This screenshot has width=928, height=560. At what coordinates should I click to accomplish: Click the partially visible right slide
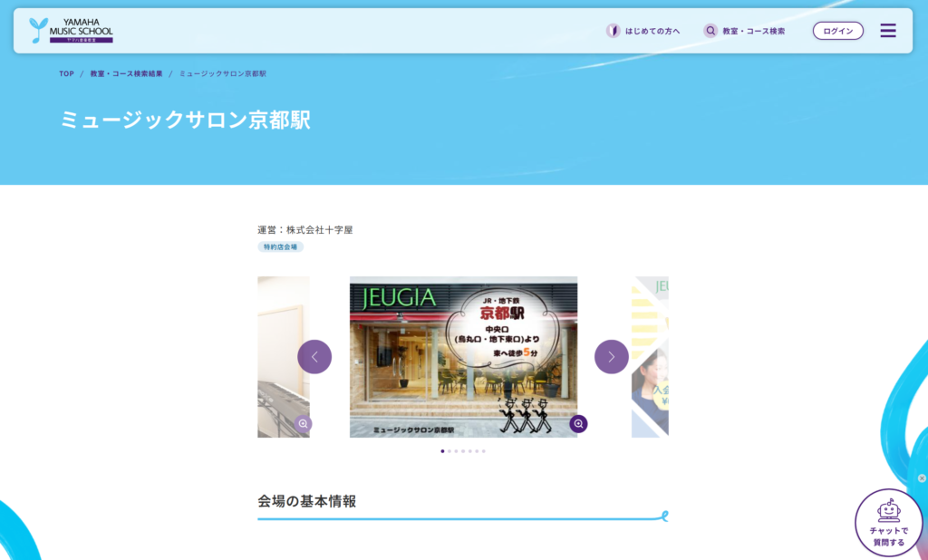[x=650, y=357]
